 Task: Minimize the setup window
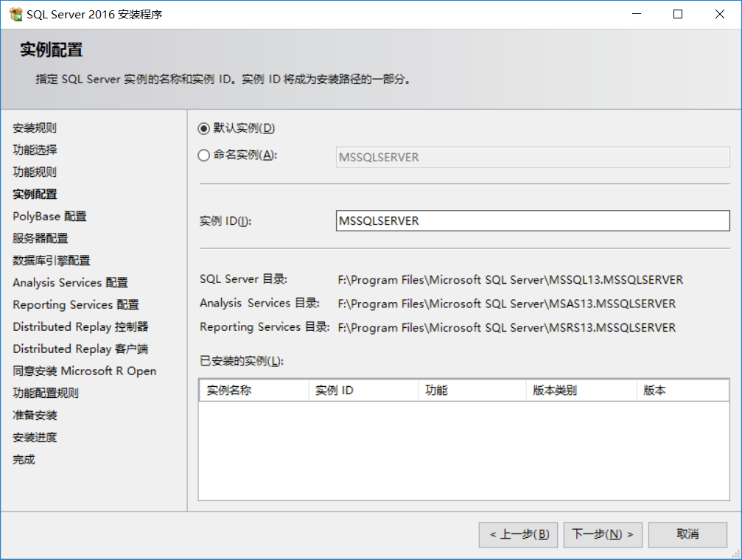pos(637,14)
